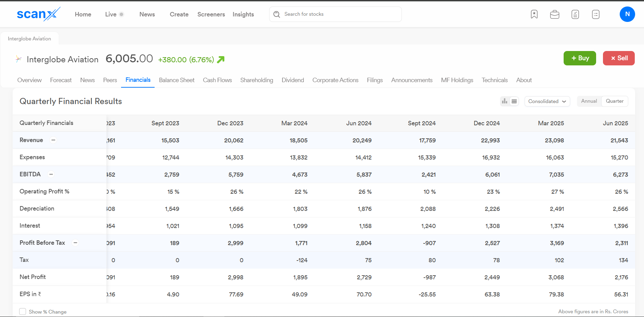The height and width of the screenshot is (317, 644).
Task: Click the bulleted list icon in header
Action: (595, 14)
